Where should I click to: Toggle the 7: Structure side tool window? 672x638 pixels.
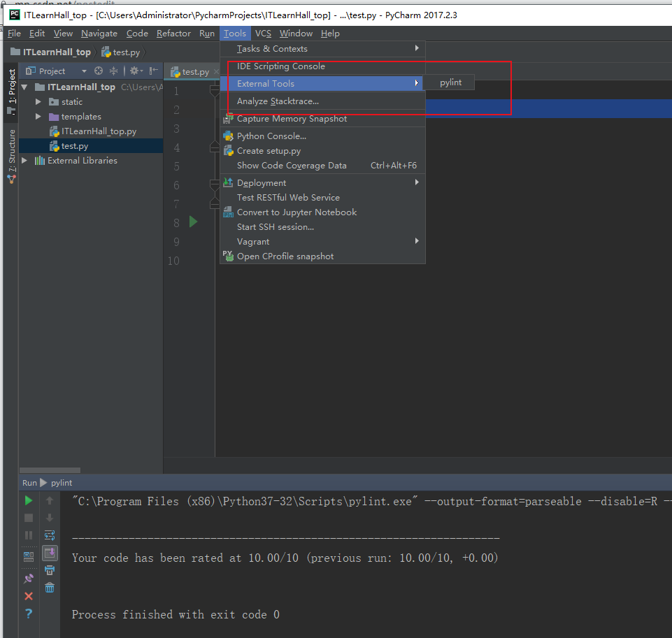[12, 157]
